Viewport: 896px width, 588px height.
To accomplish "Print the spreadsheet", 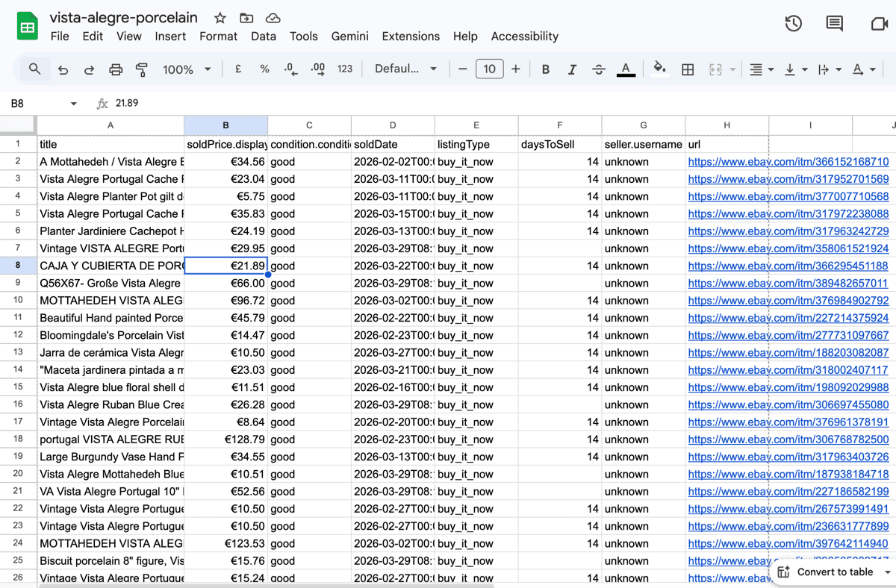I will (x=116, y=69).
